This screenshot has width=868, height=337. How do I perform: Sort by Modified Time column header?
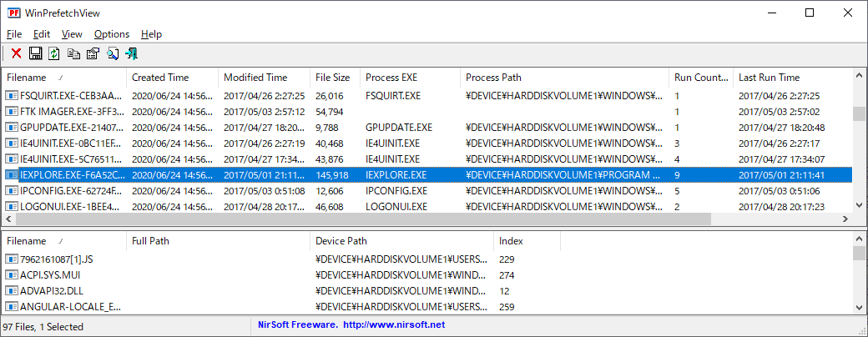tap(264, 78)
